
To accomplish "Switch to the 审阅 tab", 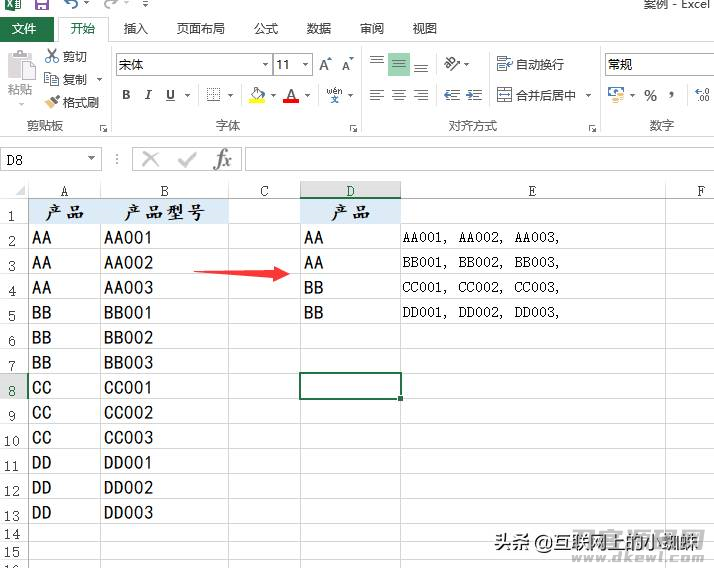I will click(372, 29).
